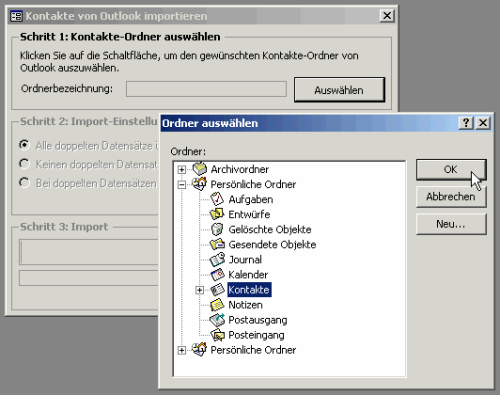Click the Postausgang outbox icon
Viewport: 500px width, 395px height.
pos(217,320)
